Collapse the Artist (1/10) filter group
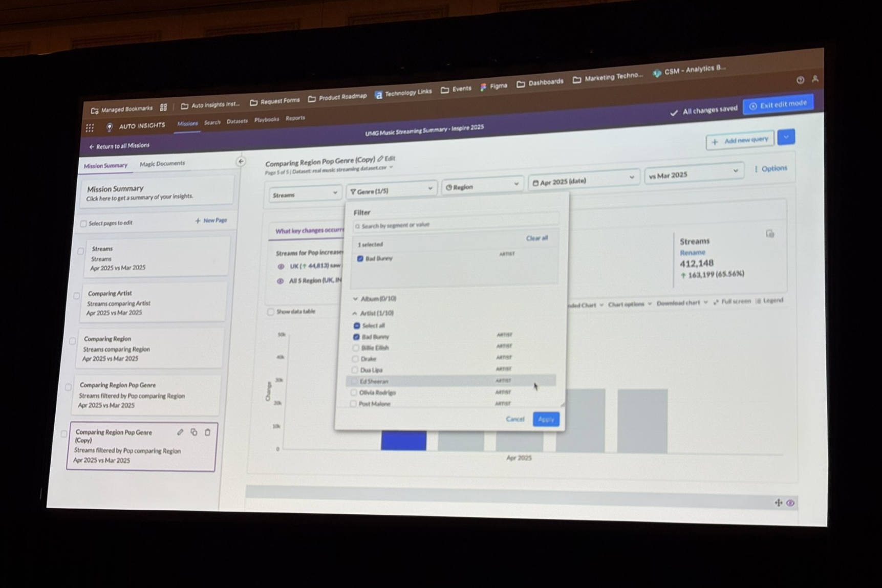This screenshot has width=882, height=588. pyautogui.click(x=374, y=313)
